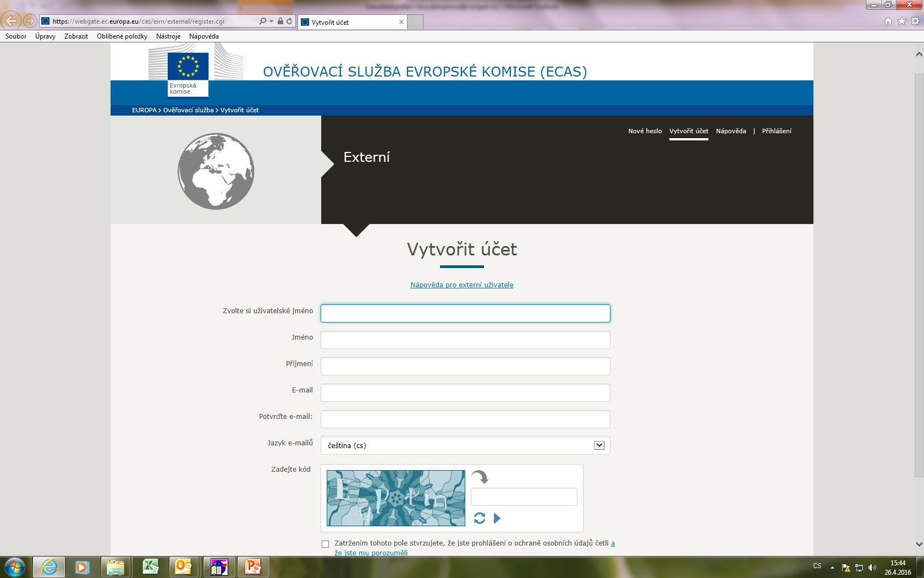Open the address bar autocomplete dropdown arrow

click(271, 21)
